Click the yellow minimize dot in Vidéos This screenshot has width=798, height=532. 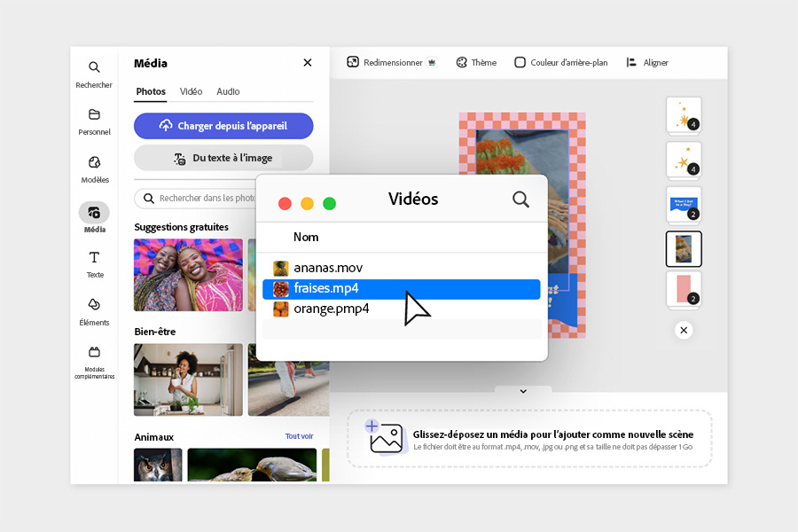(x=308, y=204)
